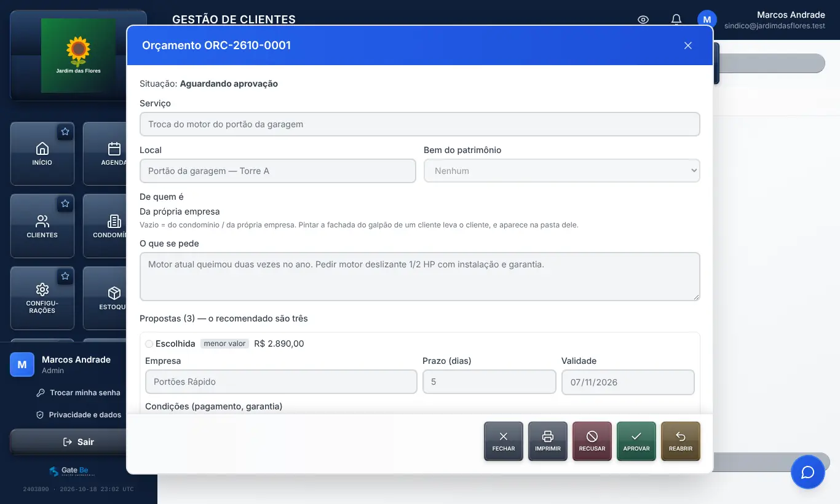Print the quote with Imprimir
The image size is (840, 504).
548,441
